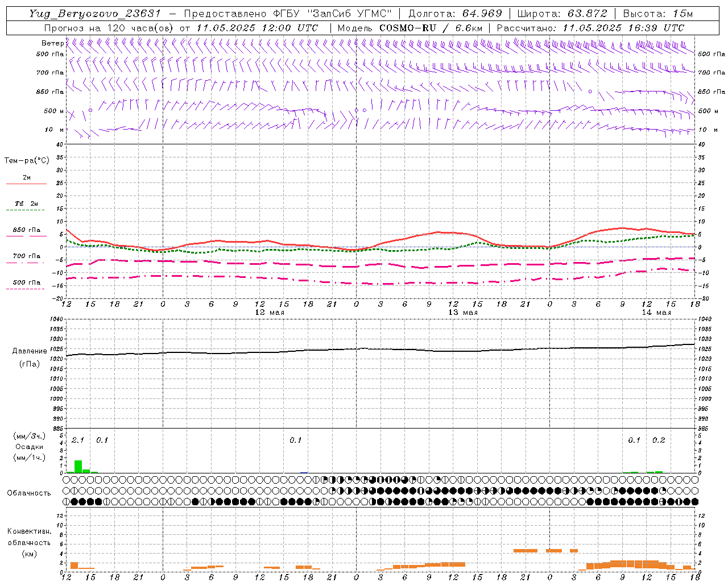Viewport: 728px width, 582px height.
Task: Click the tallest green precipitation bar
Action: (x=78, y=467)
